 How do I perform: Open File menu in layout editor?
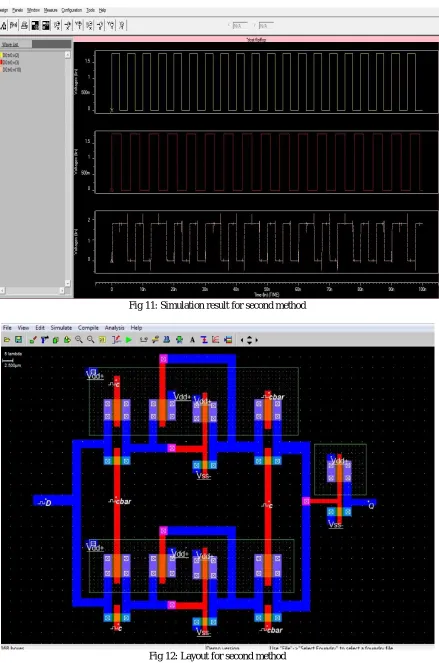click(7, 328)
